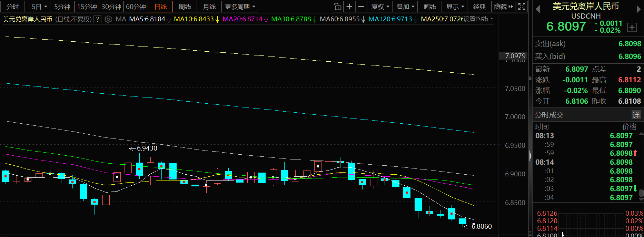Switch to 经典 classic view

tap(479, 7)
